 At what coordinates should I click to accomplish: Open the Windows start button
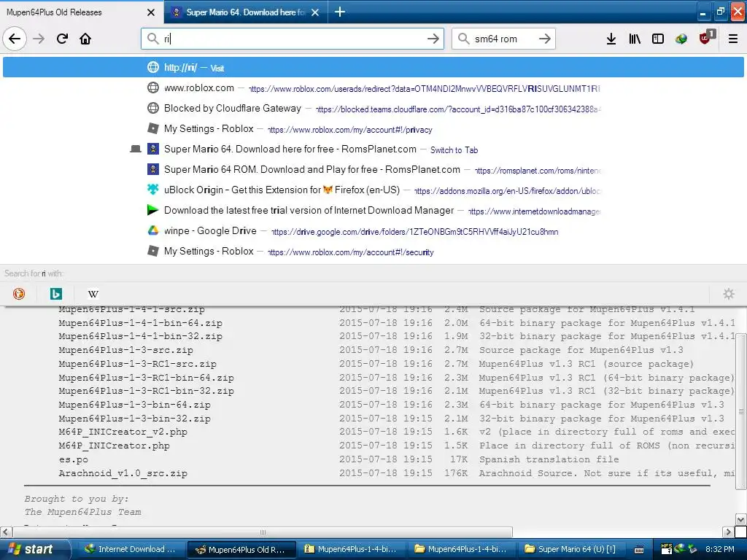[35, 549]
